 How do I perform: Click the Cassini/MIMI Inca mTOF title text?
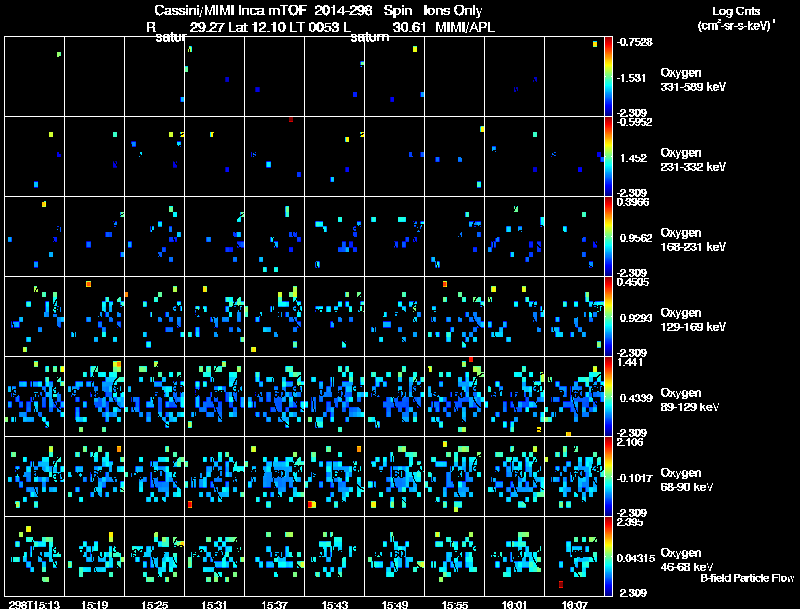pos(230,11)
